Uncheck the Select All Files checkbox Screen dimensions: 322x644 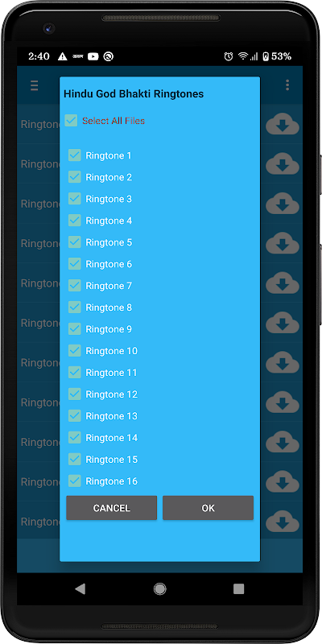coord(71,120)
